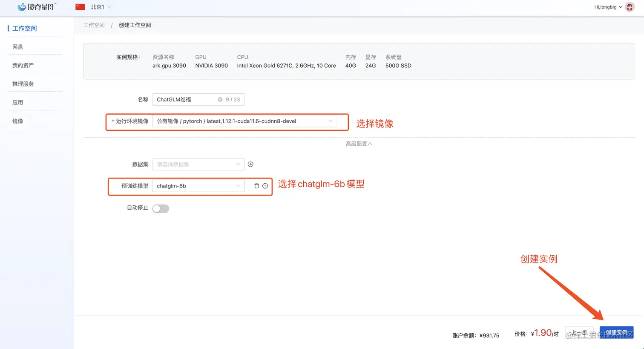Click the 揽睿星舟 logo
Screen dimensions: 644x349
pyautogui.click(x=37, y=7)
